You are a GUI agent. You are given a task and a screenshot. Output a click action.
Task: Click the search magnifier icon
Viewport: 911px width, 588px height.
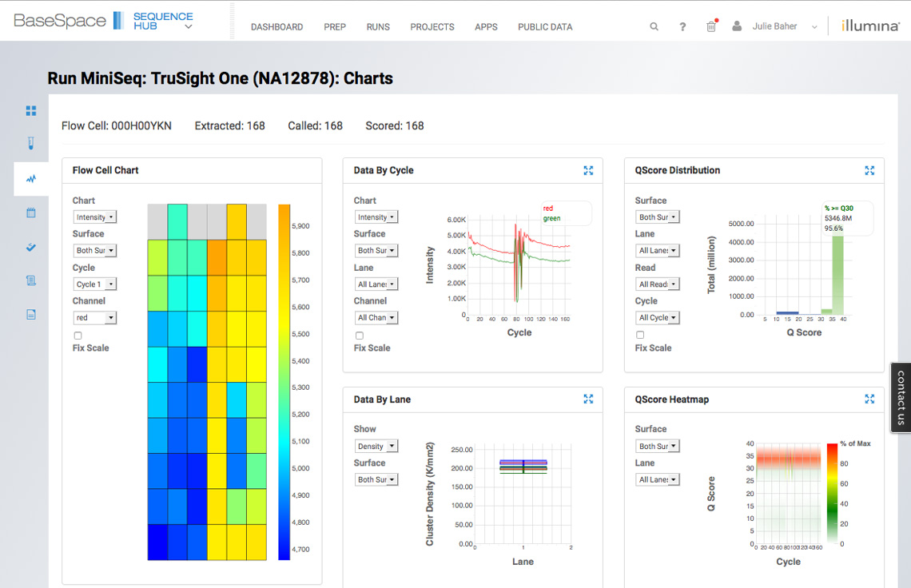654,26
